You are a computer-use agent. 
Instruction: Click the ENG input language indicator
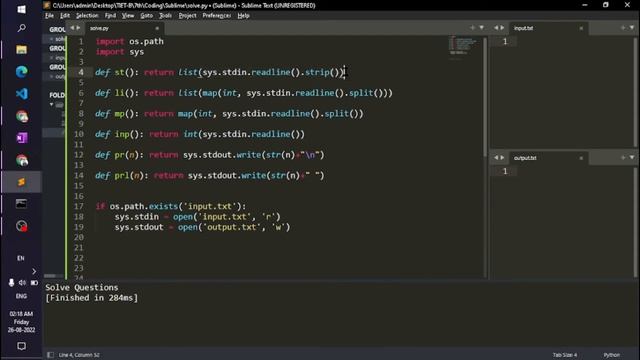21,296
